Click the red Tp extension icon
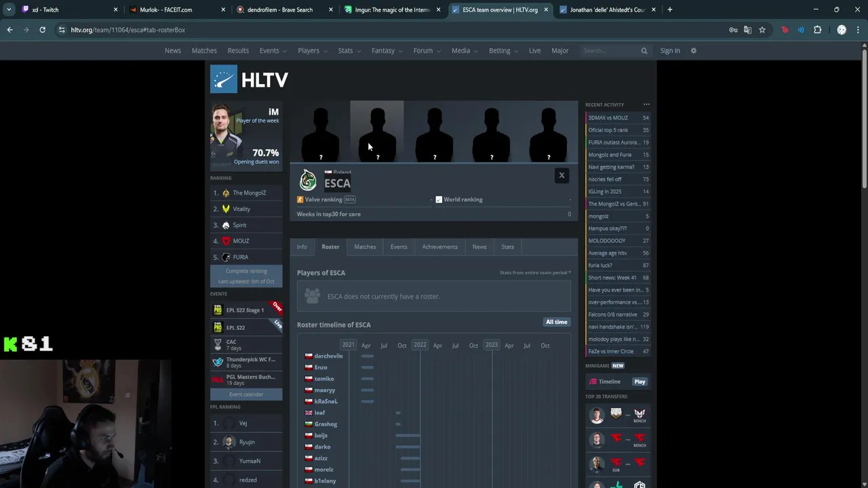The image size is (868, 488). [x=785, y=30]
